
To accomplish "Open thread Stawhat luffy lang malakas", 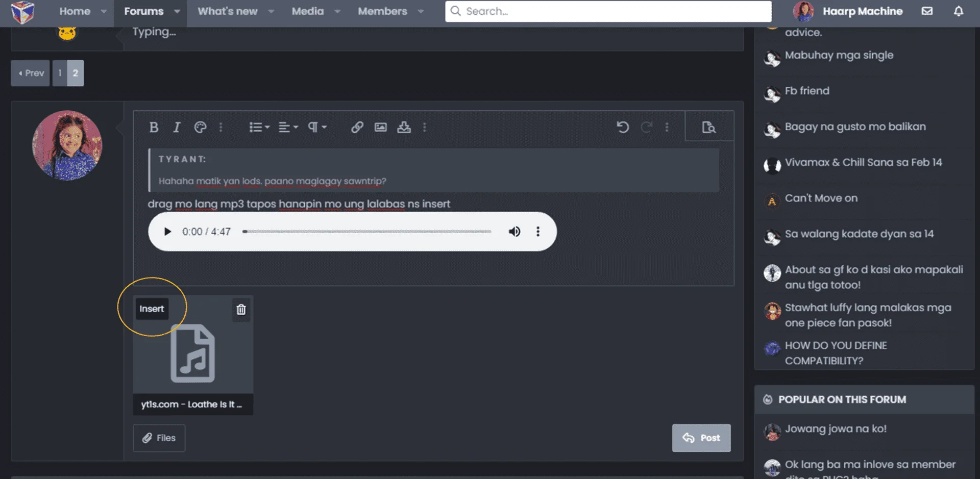I will coord(868,315).
